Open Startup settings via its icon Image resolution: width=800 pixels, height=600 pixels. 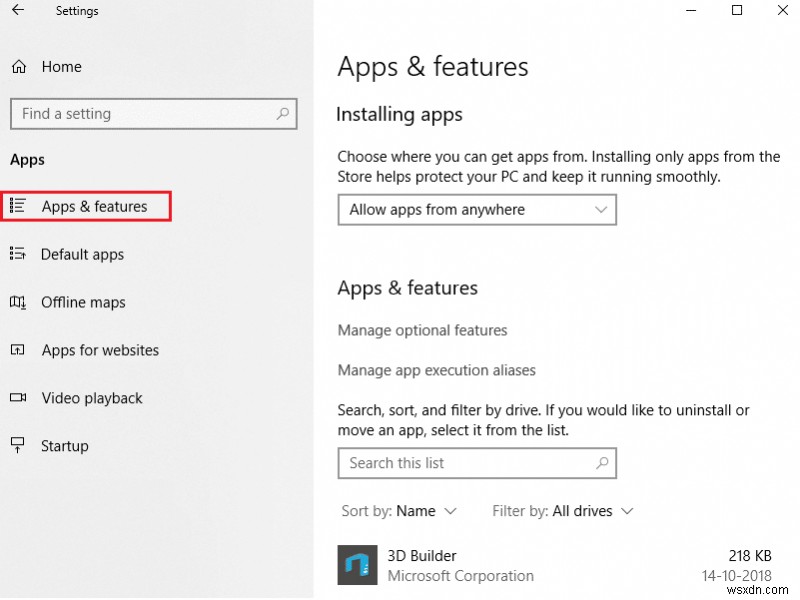18,446
